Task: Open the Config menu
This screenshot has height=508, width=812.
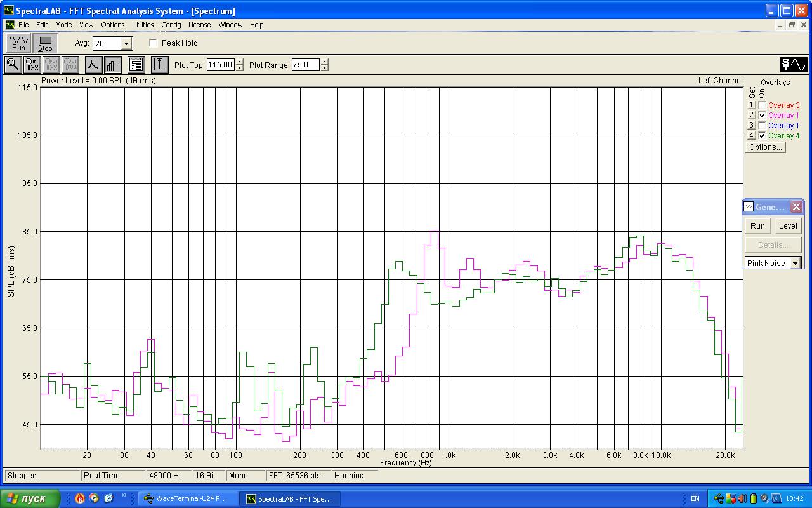Action: 171,25
